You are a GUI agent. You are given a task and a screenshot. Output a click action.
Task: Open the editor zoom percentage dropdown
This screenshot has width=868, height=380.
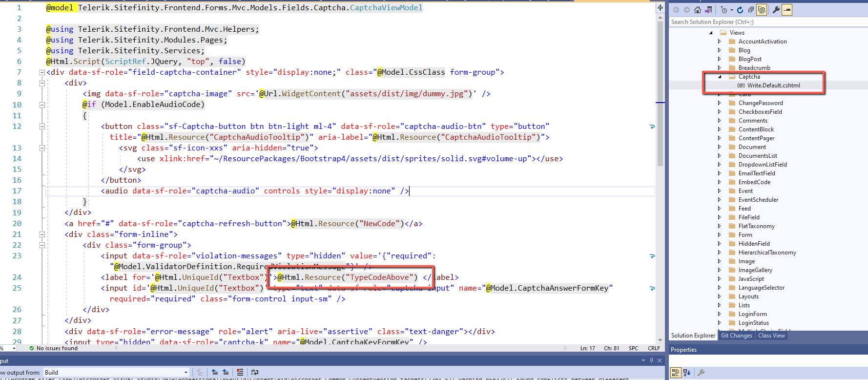tap(14, 348)
